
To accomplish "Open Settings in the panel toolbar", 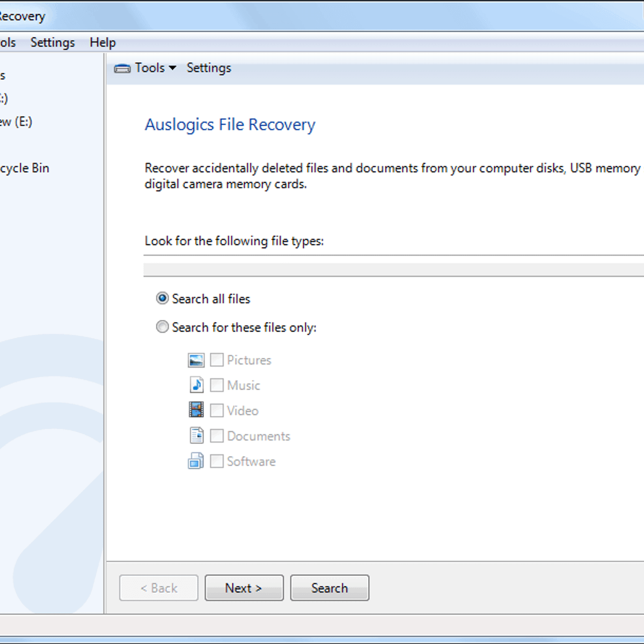I will pos(209,68).
